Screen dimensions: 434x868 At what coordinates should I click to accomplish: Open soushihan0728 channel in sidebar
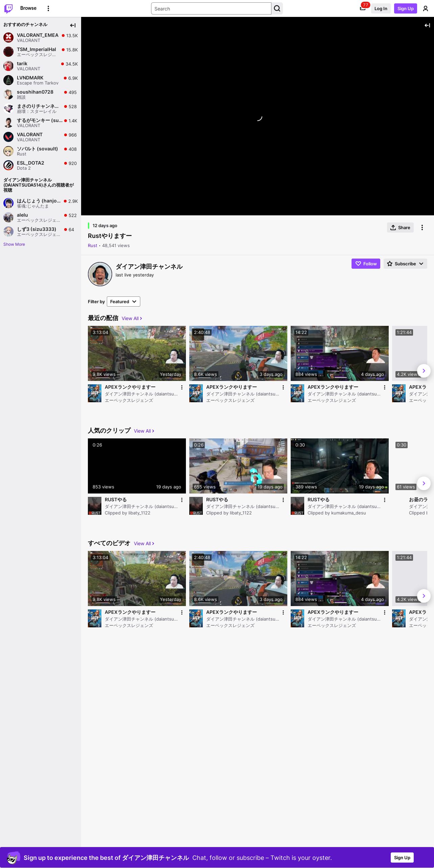(x=41, y=94)
